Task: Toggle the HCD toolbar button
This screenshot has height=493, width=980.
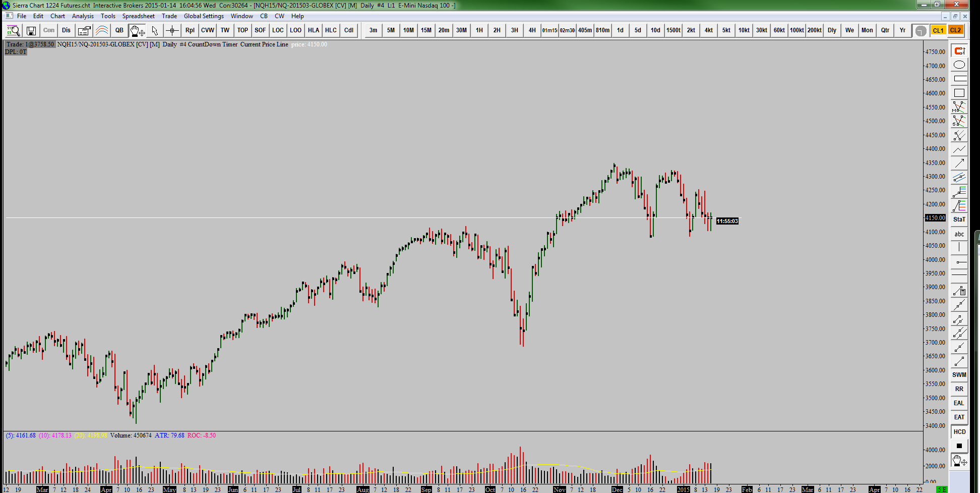Action: tap(959, 432)
